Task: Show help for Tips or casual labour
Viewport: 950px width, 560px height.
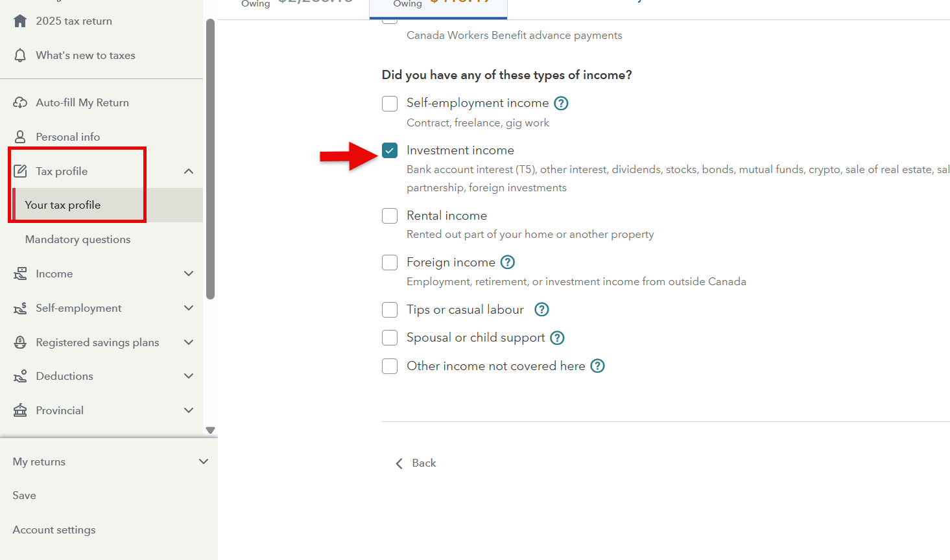Action: [541, 310]
